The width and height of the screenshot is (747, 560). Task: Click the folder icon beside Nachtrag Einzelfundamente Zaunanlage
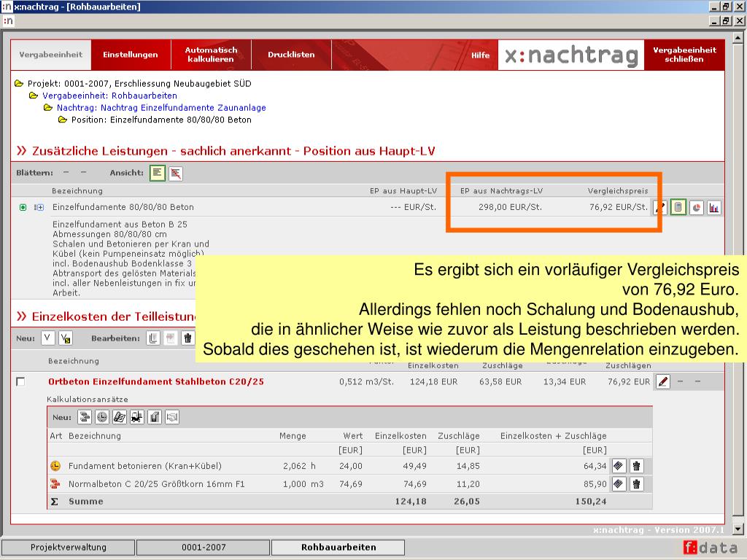48,108
